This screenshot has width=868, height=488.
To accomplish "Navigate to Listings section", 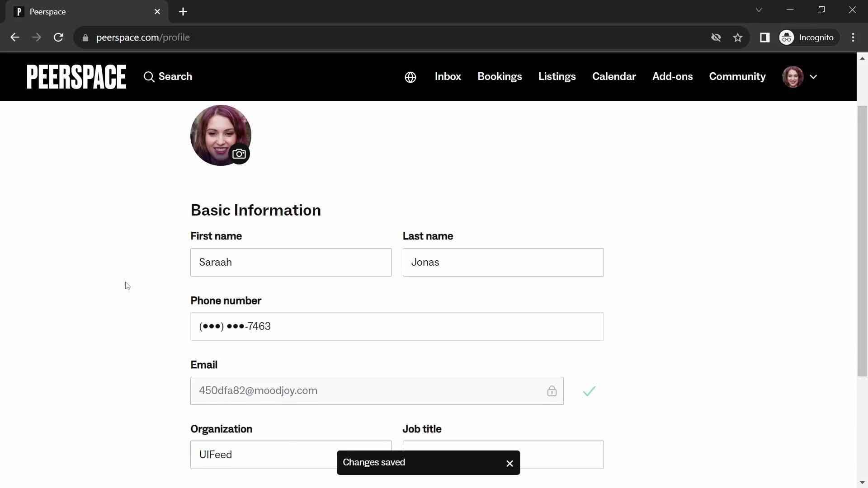I will (x=556, y=75).
